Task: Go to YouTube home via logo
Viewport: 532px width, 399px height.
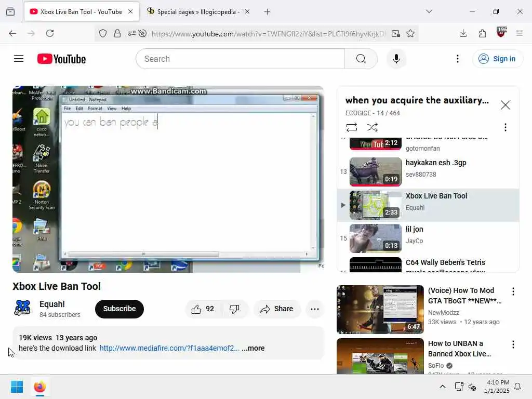Action: click(61, 59)
